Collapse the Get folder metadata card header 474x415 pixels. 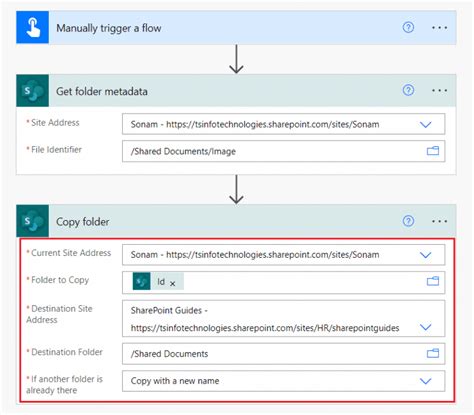click(236, 91)
